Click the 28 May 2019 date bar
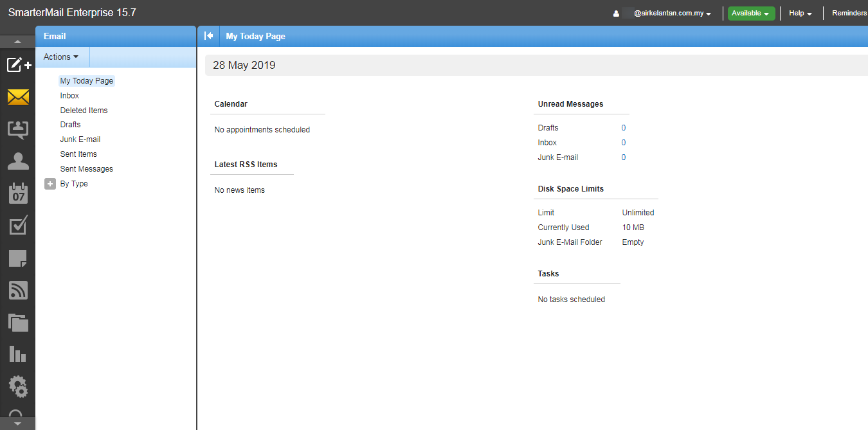Image resolution: width=868 pixels, height=430 pixels. [x=536, y=65]
